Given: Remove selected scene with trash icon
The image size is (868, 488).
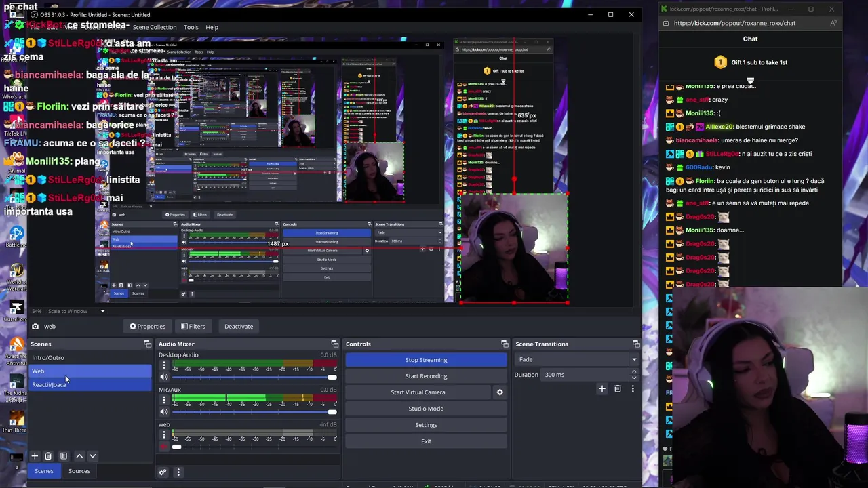Looking at the screenshot, I should click(x=48, y=456).
